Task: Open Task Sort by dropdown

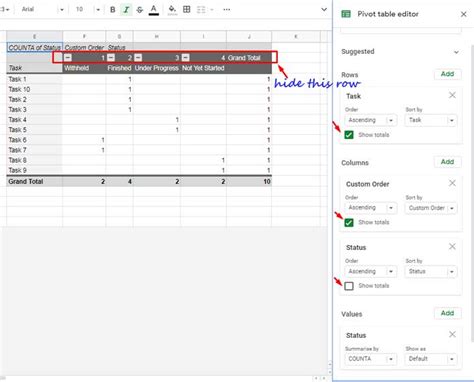Action: pyautogui.click(x=431, y=120)
